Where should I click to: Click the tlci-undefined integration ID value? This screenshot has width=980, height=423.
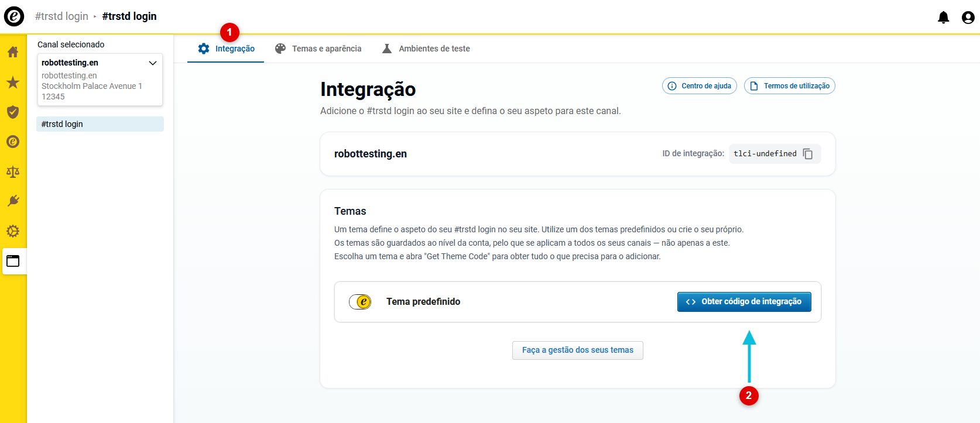765,154
